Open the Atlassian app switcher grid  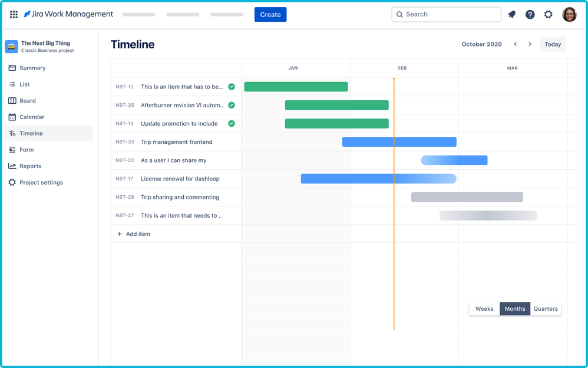coord(14,14)
